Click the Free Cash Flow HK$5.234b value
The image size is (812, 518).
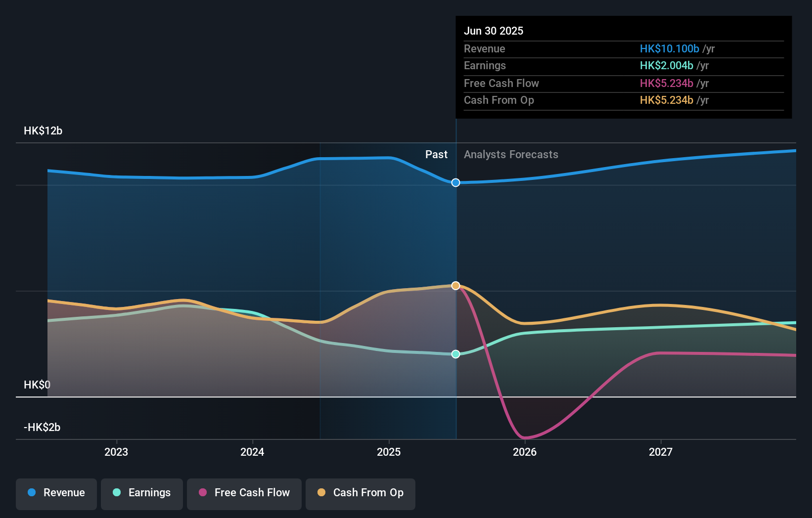click(x=667, y=83)
